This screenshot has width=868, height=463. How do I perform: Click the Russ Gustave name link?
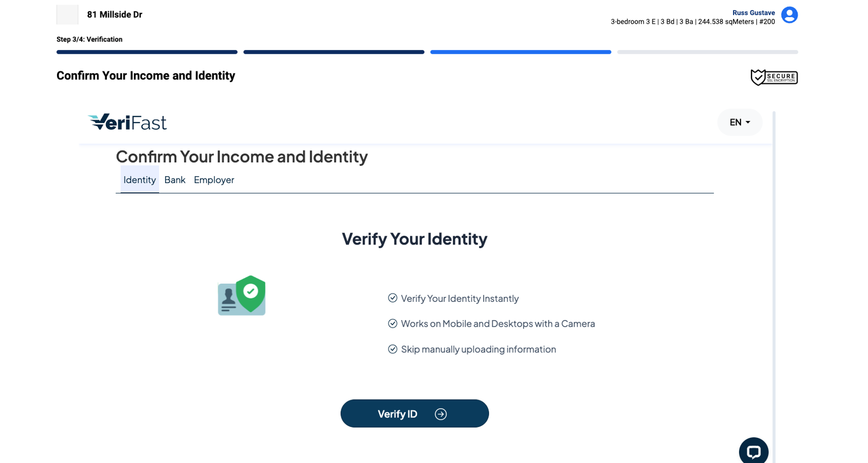[x=754, y=13]
